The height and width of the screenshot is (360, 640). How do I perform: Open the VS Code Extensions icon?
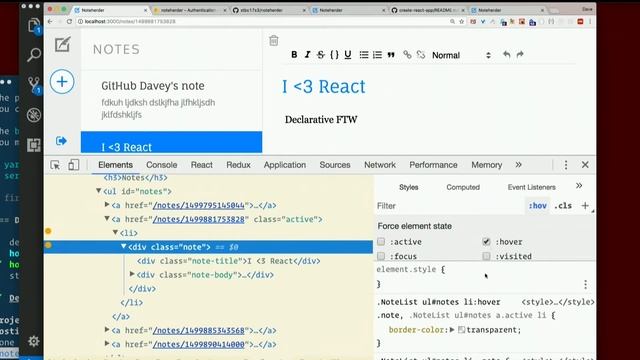point(34,144)
